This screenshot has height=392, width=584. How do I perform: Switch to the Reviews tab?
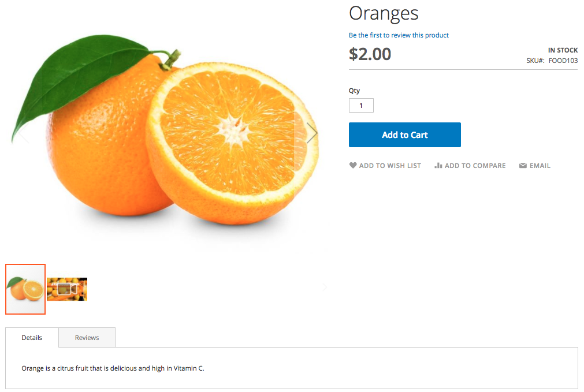(x=87, y=338)
